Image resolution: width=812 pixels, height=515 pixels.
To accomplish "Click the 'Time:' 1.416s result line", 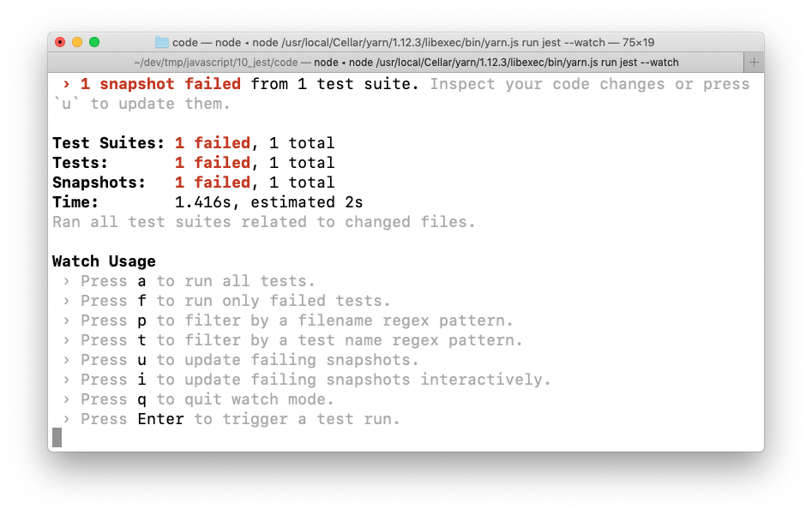I will point(208,202).
